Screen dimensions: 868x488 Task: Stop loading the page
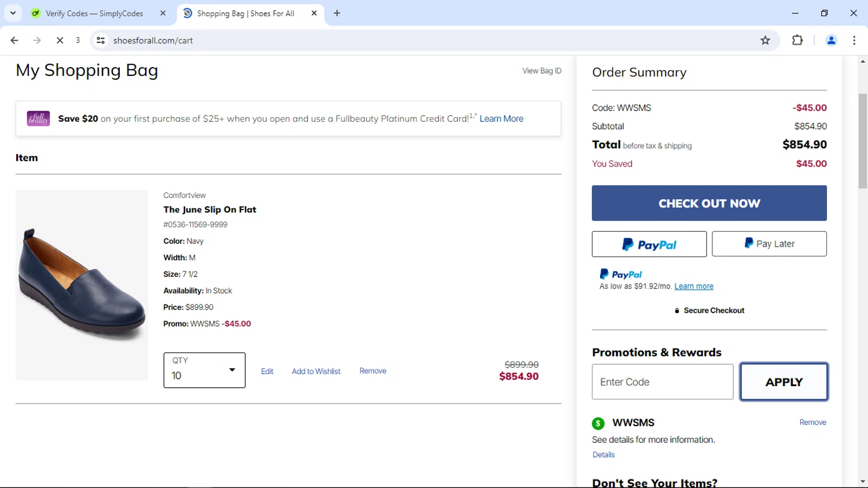click(60, 41)
